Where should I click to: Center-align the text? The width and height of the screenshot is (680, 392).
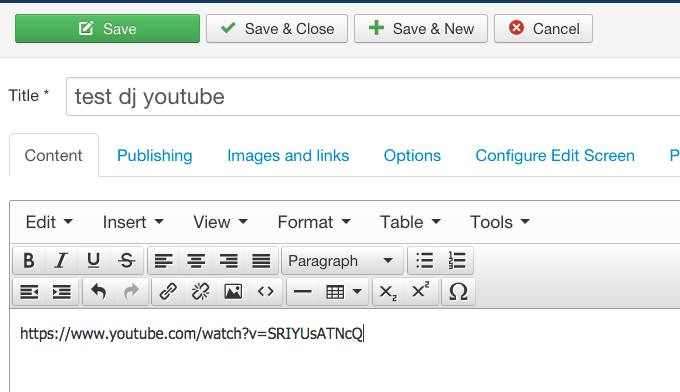tap(196, 261)
